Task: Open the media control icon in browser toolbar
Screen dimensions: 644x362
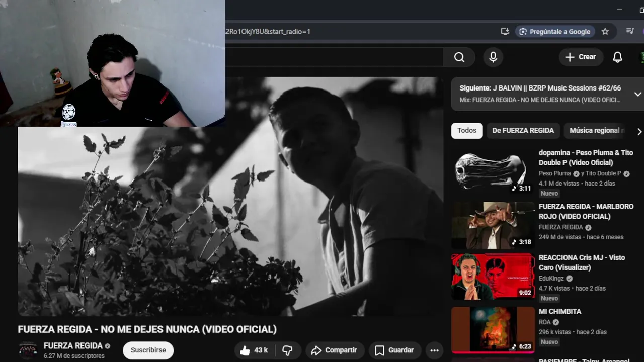Action: [630, 31]
